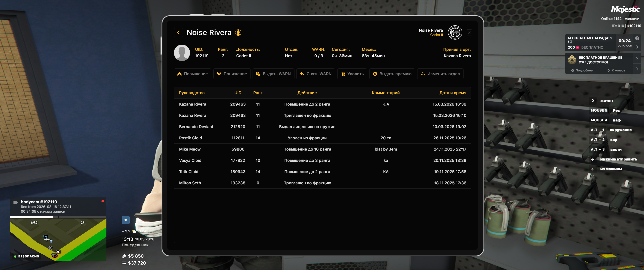Click the Действие column header
The width and height of the screenshot is (644, 270).
coord(307,93)
